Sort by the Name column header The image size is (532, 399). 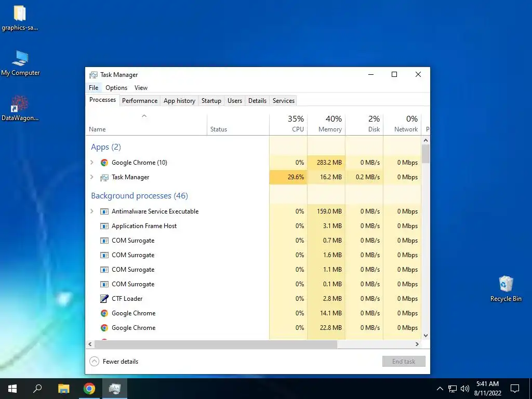point(146,125)
